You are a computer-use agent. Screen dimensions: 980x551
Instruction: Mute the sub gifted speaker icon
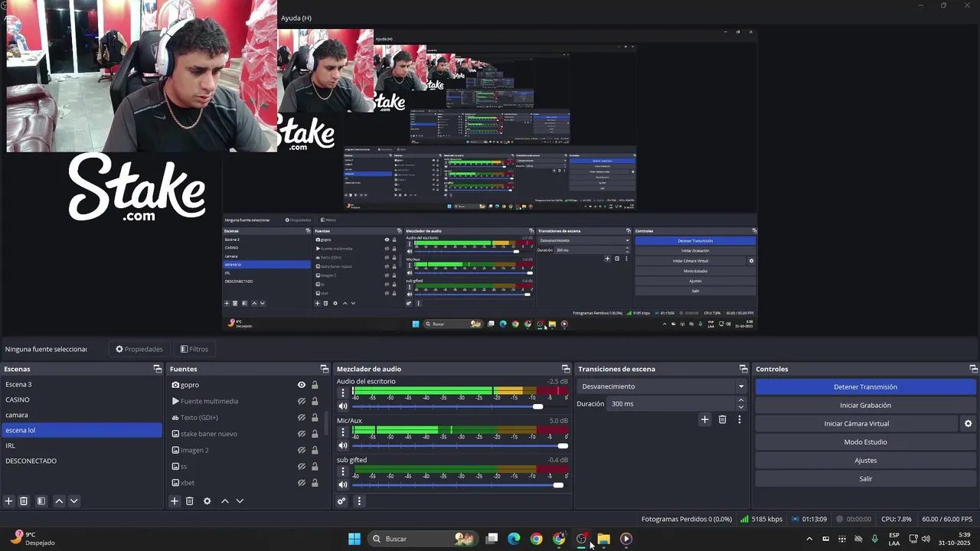click(x=343, y=484)
